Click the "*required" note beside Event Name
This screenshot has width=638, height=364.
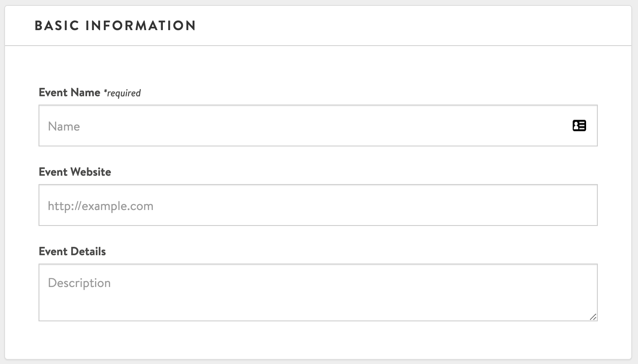(122, 93)
